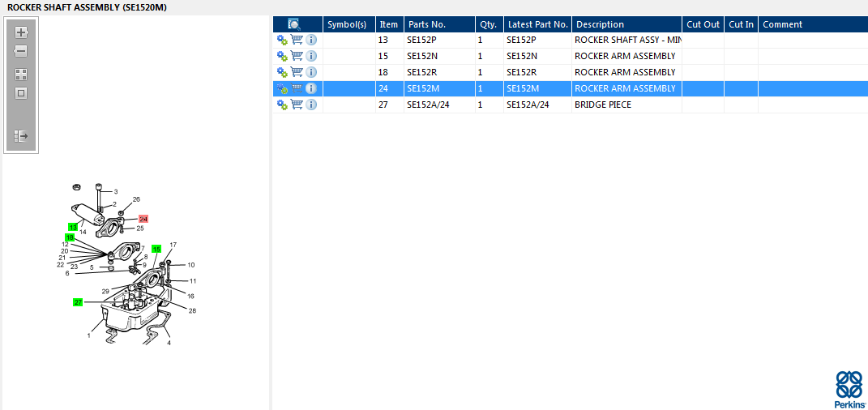
Task: Click the search icon in table header
Action: tap(294, 24)
